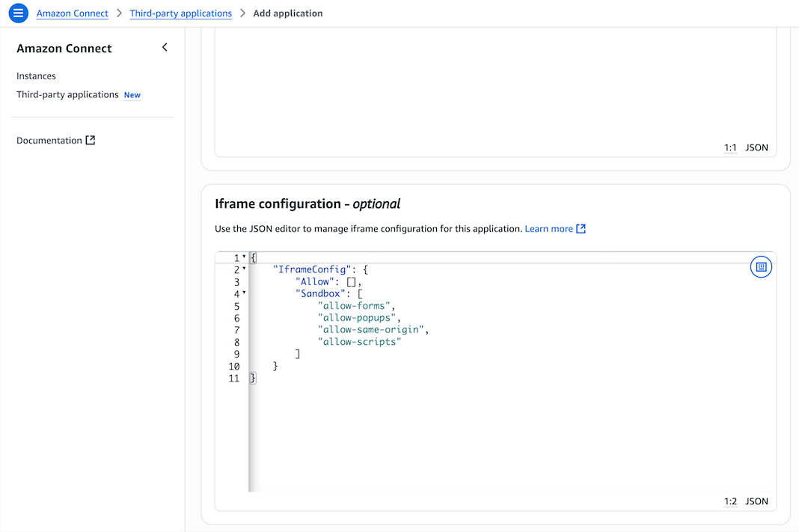This screenshot has height=532, width=799.
Task: Click the 1:2 cursor position indicator
Action: click(730, 501)
